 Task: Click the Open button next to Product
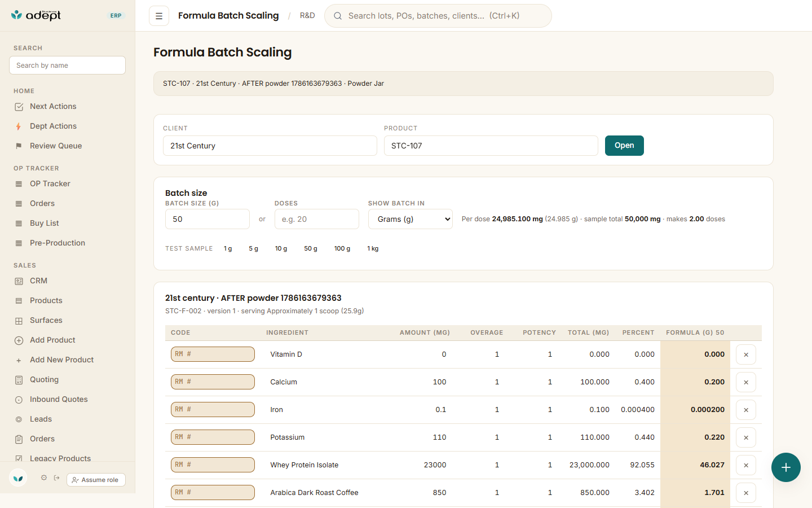[624, 146]
